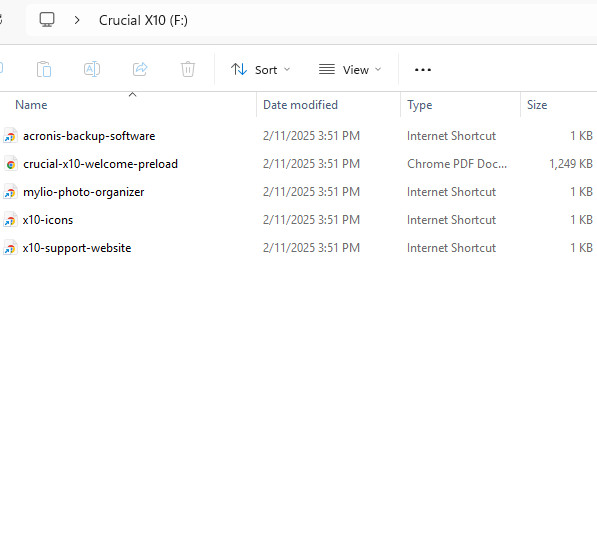The height and width of the screenshot is (549, 597).
Task: Click the Rename icon in toolbar
Action: 92,69
